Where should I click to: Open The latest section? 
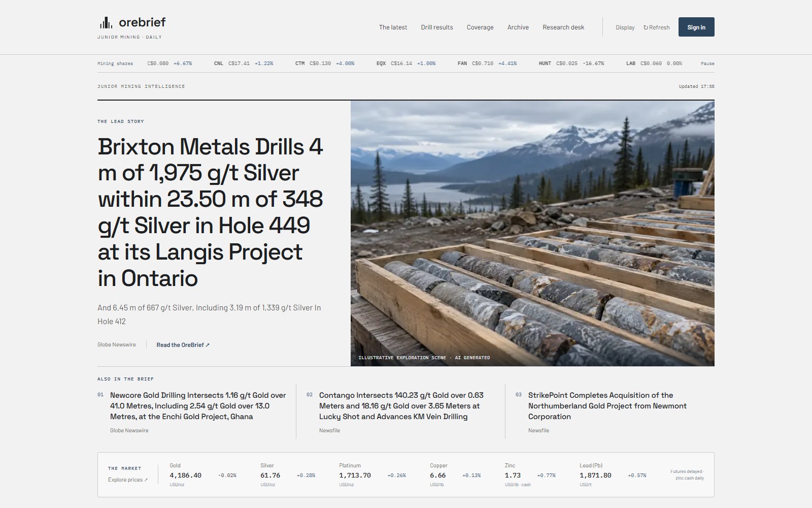[393, 27]
